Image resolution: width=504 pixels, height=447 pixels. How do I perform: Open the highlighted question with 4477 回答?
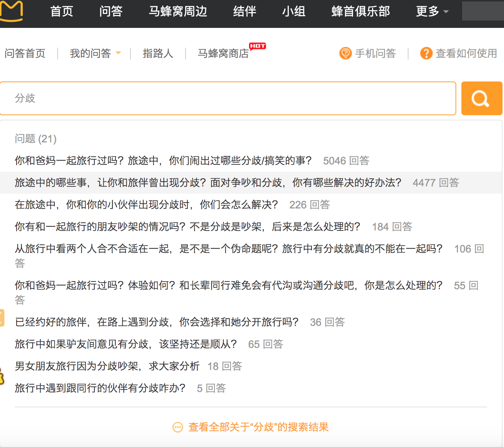pyautogui.click(x=208, y=183)
